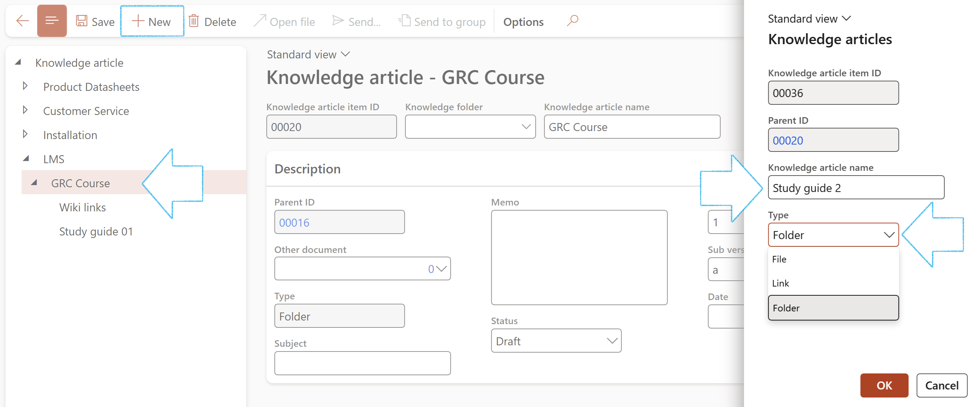
Task: Toggle the dialog Type dropdown Folder
Action: (x=833, y=235)
